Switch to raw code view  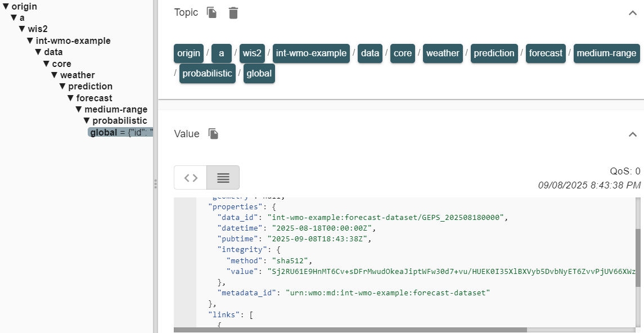[x=191, y=178]
